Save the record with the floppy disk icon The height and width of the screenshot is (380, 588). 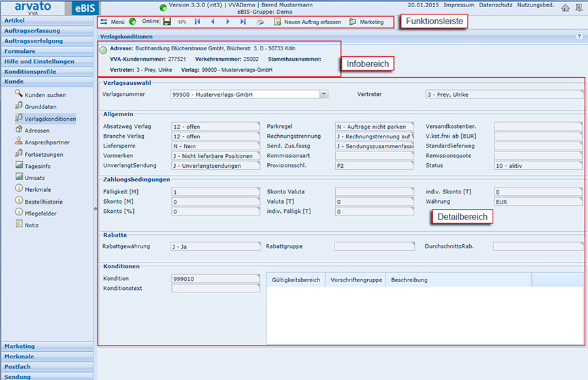(x=167, y=22)
